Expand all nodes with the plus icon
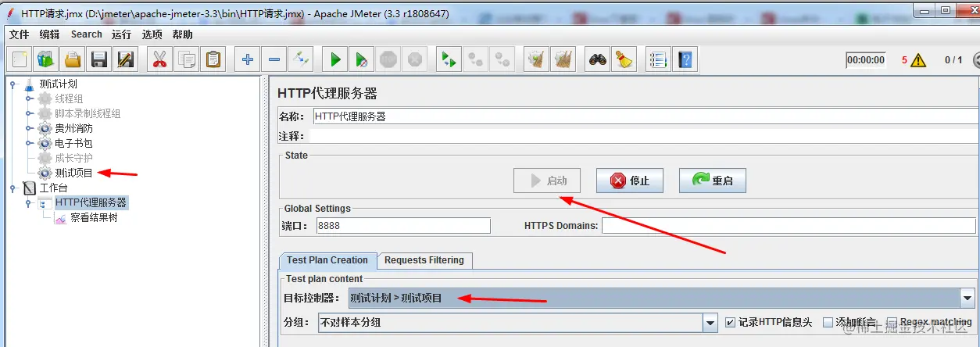The height and width of the screenshot is (347, 980). [248, 59]
